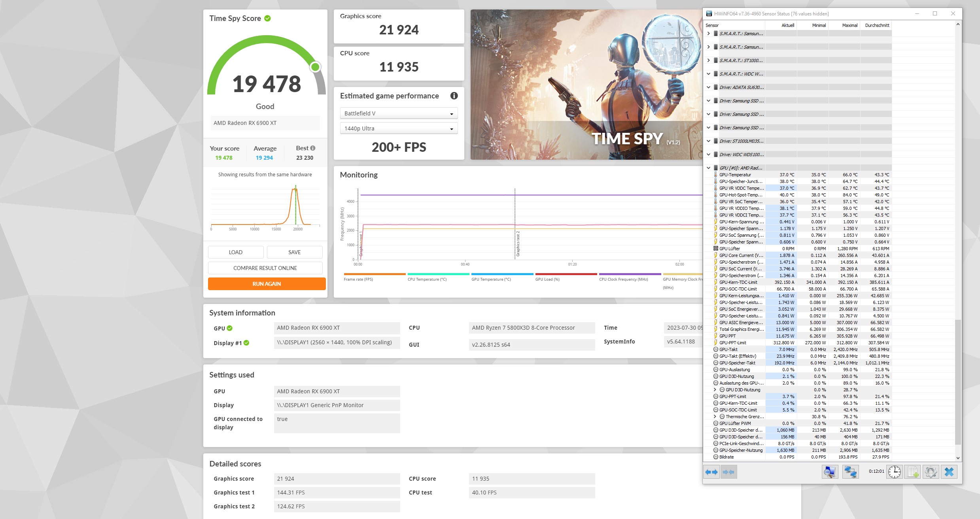Open the networked monitors icon in HWiNFO
The width and height of the screenshot is (980, 519).
point(850,472)
